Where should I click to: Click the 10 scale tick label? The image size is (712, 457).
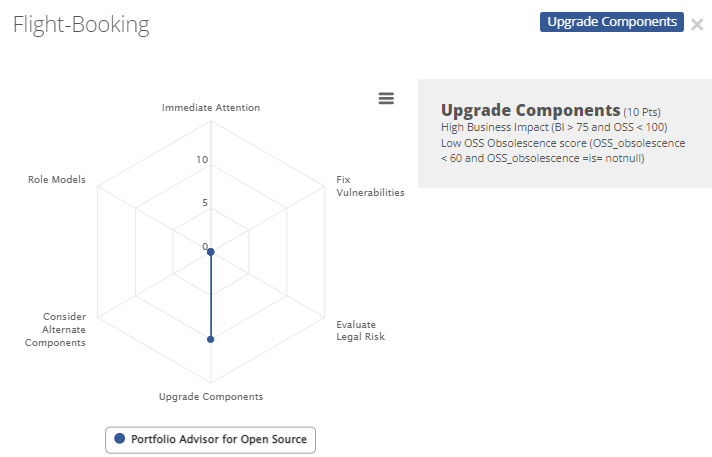click(202, 159)
